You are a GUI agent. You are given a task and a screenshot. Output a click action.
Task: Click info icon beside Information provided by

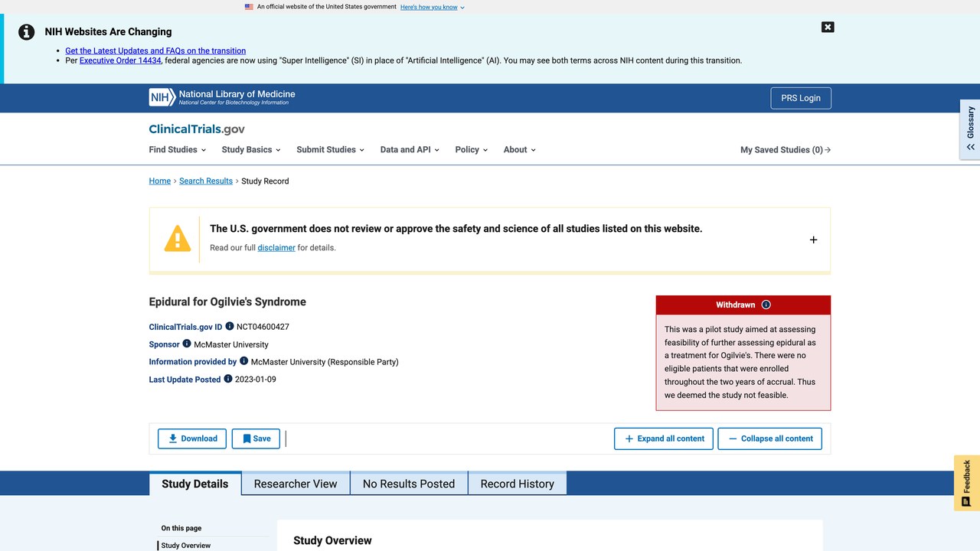point(244,361)
